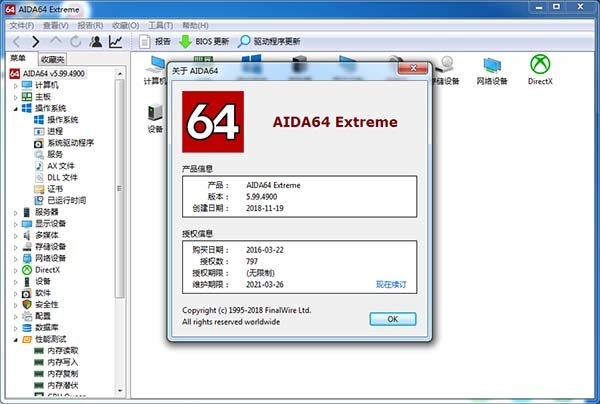Viewport: 600px width, 404px height.
Task: Open the 文件(F) menu
Action: click(21, 26)
